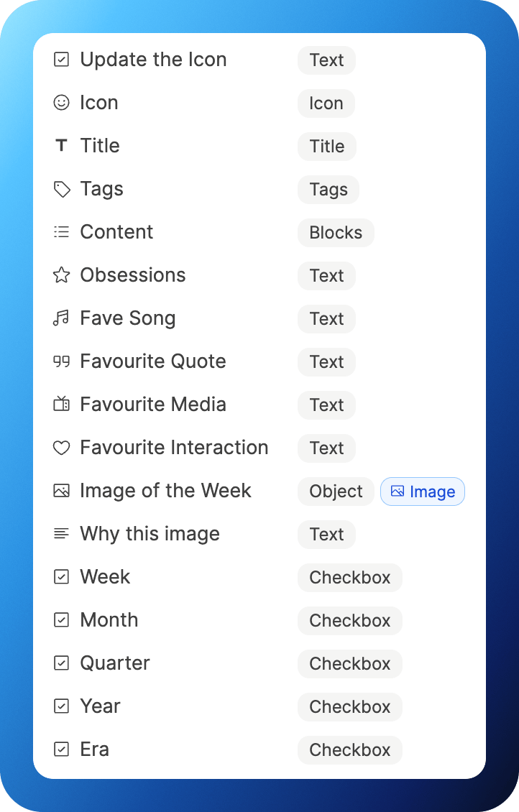Click the checkbox icon beside Era
Image resolution: width=519 pixels, height=812 pixels.
(x=62, y=749)
